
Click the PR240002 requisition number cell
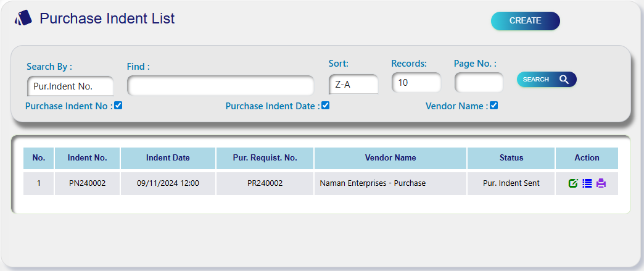[x=265, y=183]
